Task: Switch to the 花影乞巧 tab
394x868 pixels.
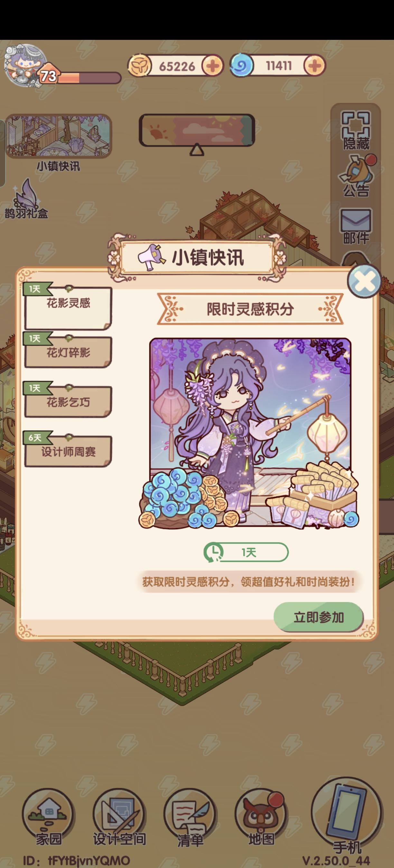Action: [68, 402]
